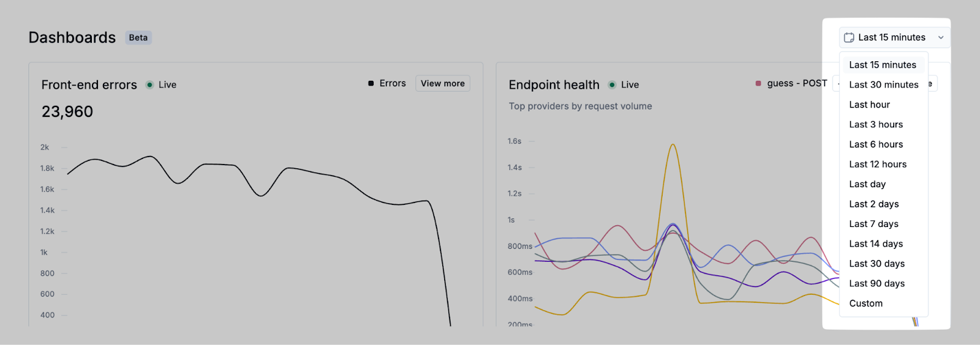Screen dimensions: 980x345
Task: Click the pink guess - POST legend marker
Action: click(x=758, y=83)
